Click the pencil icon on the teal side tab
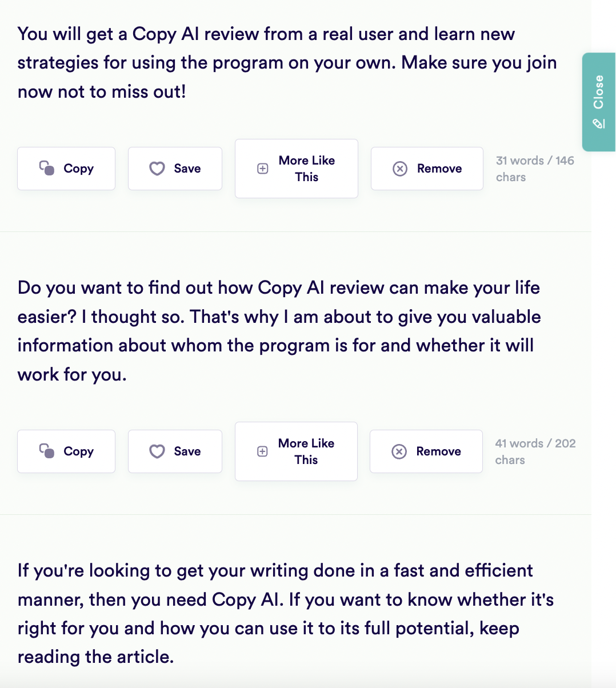The image size is (616, 688). coord(599,123)
